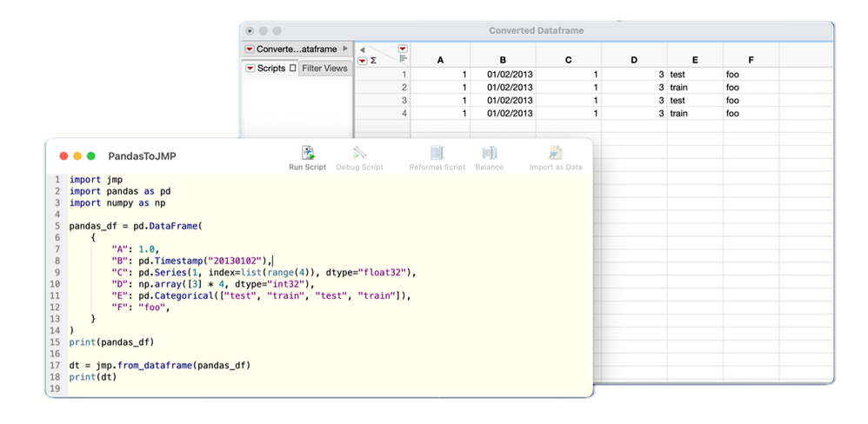Click the 'import jmp' code line
Viewport: 868px width, 424px height.
96,180
